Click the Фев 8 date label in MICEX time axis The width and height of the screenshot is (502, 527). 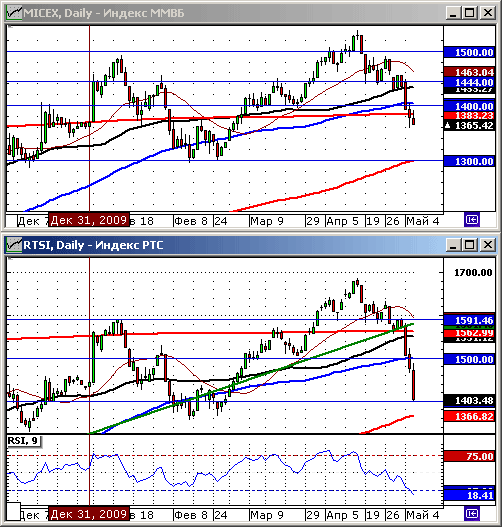191,221
